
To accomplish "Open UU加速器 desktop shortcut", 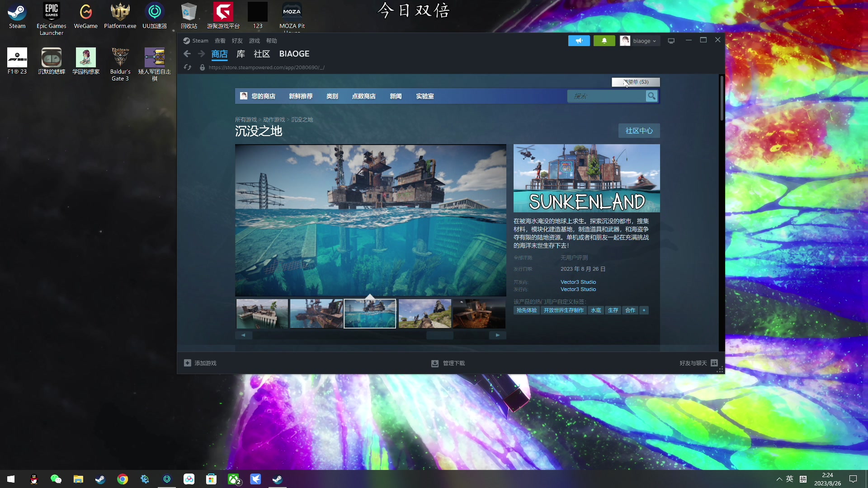I will (155, 16).
